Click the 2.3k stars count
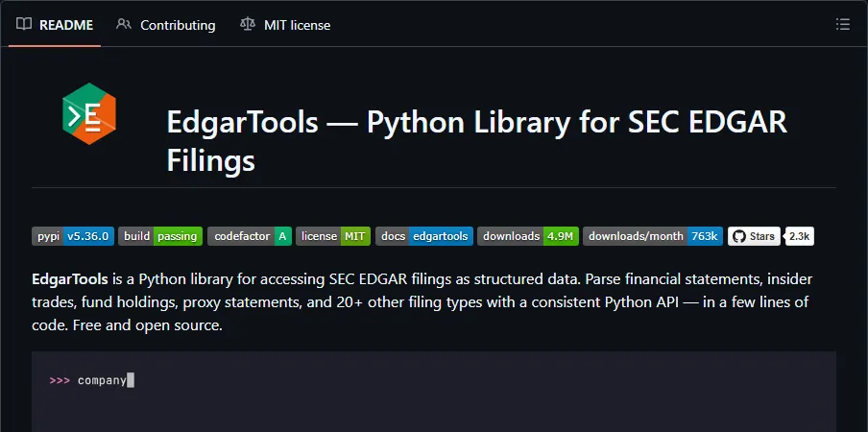The height and width of the screenshot is (432, 868). tap(800, 236)
